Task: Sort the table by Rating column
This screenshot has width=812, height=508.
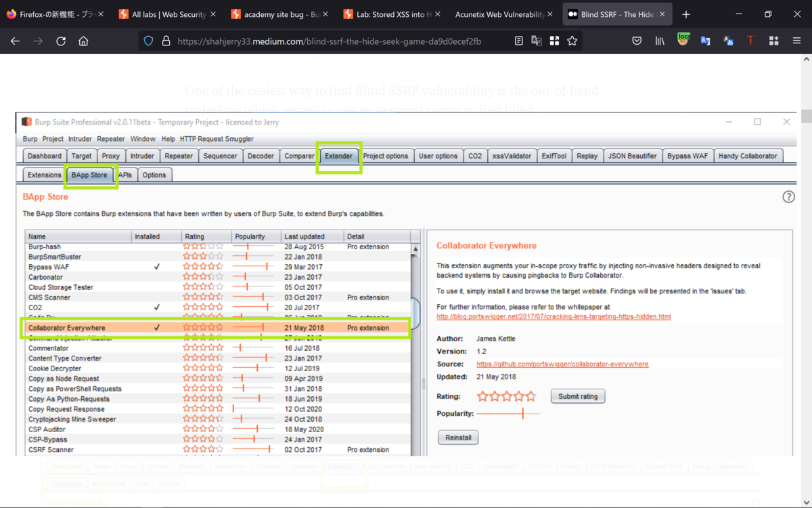Action: (206, 236)
